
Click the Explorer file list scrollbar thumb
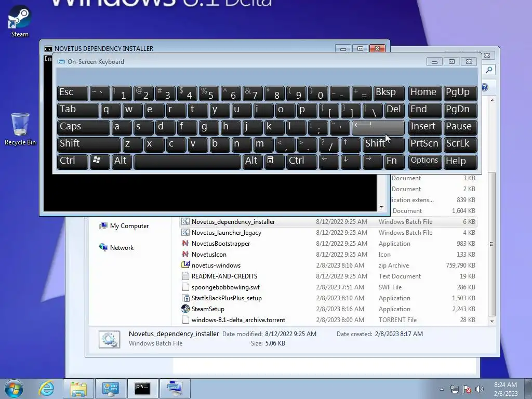(491, 244)
